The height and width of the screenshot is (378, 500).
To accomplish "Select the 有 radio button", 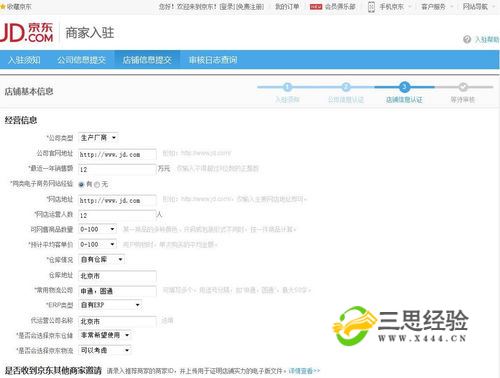I will coord(81,184).
